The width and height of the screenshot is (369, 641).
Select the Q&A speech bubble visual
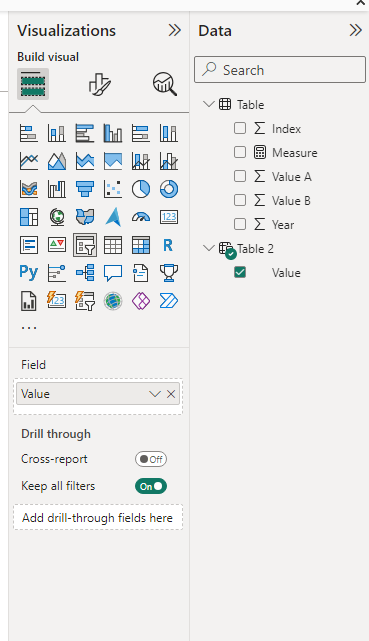coord(113,273)
